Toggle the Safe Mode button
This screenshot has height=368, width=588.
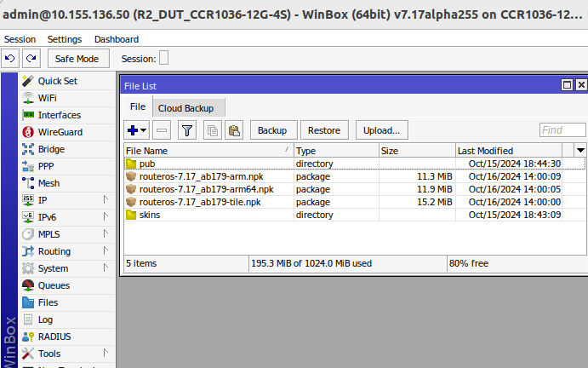[x=77, y=58]
